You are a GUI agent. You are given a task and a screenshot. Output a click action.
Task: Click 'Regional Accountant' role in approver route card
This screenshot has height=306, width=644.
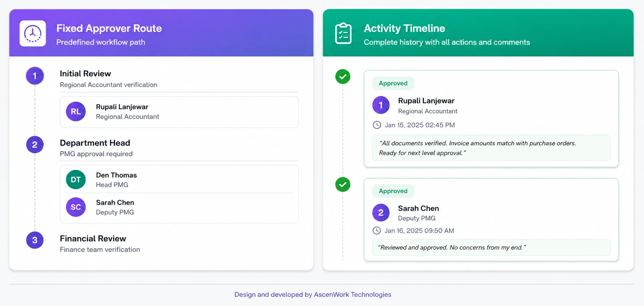point(127,117)
